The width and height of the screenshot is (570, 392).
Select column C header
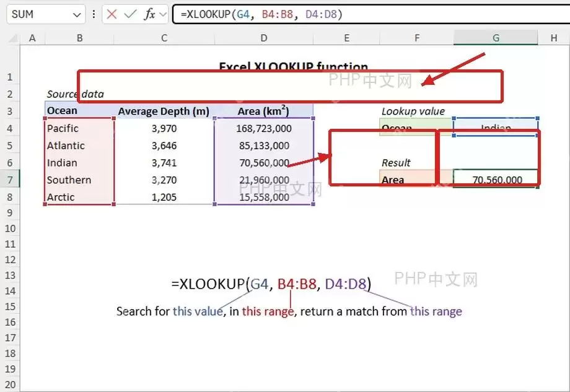pos(164,38)
